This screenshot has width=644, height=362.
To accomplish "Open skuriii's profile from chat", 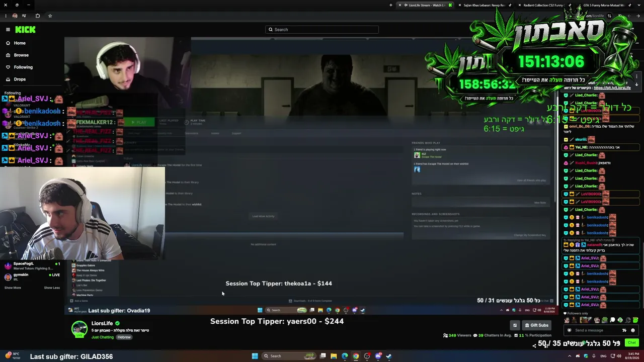I will click(581, 139).
